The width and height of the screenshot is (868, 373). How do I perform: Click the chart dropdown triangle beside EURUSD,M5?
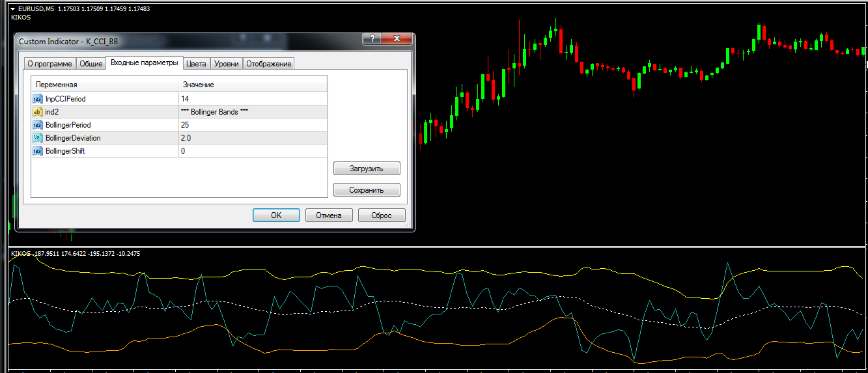(x=12, y=8)
